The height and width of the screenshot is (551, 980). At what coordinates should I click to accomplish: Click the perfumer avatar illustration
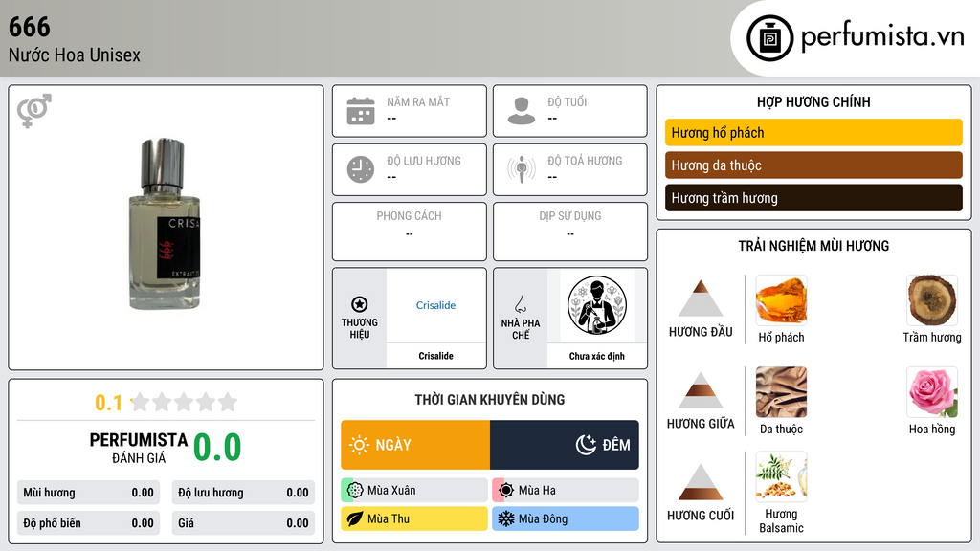[x=597, y=305]
